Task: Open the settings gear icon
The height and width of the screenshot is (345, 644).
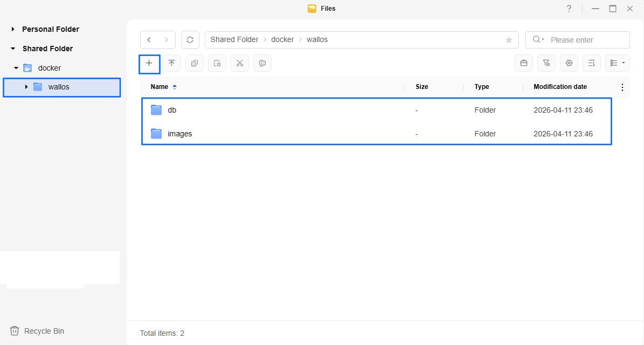Action: click(569, 63)
